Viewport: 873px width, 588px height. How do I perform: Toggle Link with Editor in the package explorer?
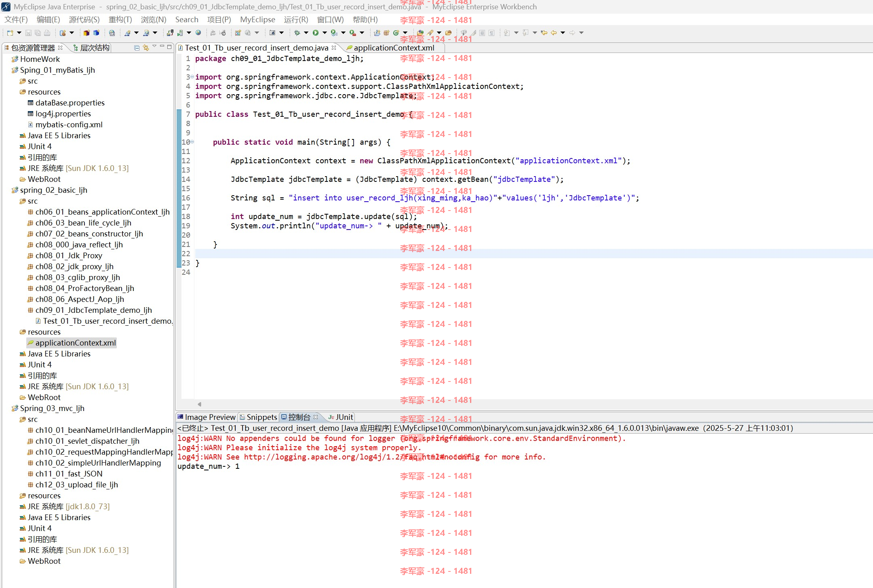pos(146,48)
